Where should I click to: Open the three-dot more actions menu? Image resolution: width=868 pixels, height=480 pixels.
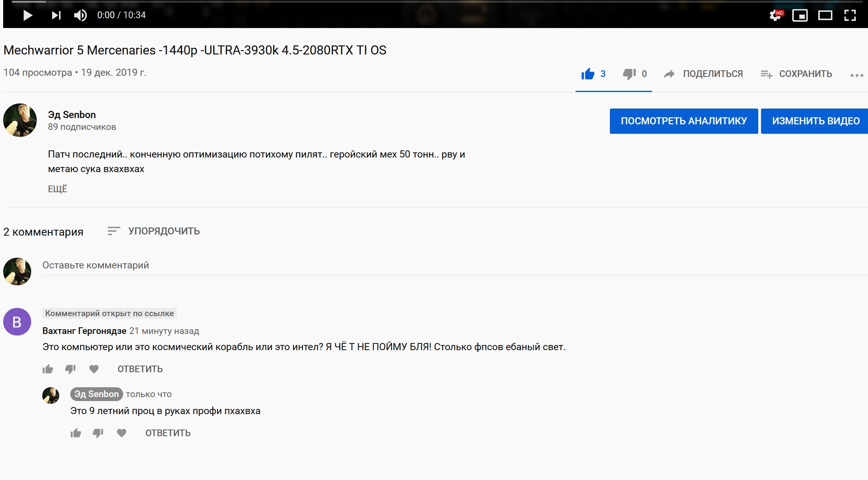click(857, 75)
